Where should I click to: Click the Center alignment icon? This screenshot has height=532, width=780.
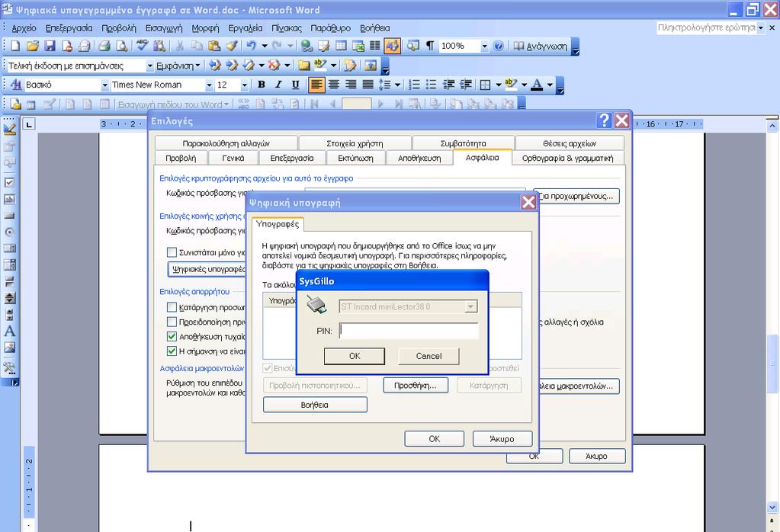[334, 85]
